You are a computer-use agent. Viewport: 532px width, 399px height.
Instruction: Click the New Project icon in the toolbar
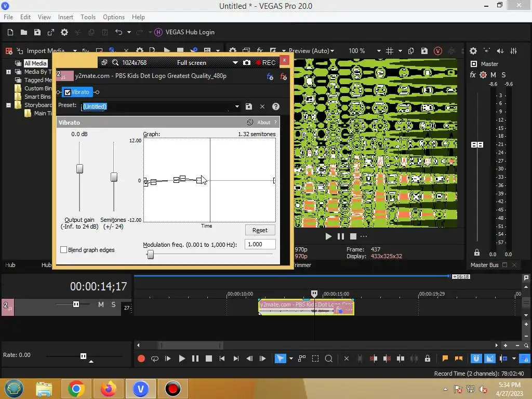(10, 32)
